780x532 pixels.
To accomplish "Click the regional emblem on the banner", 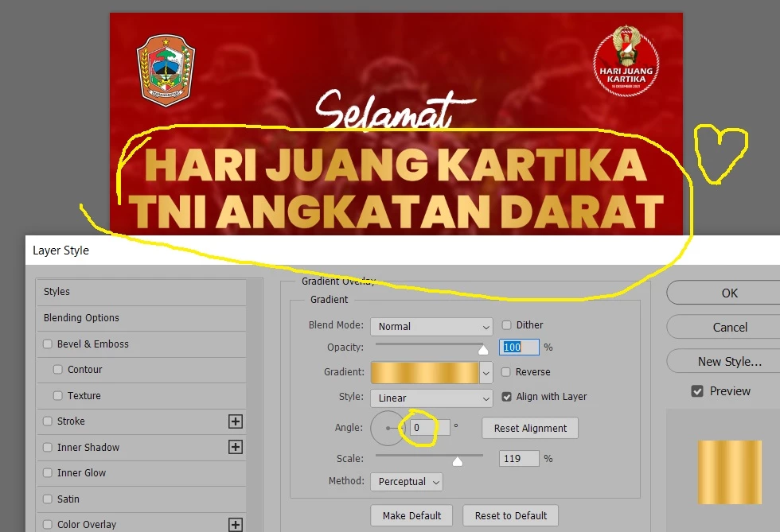I will [166, 71].
